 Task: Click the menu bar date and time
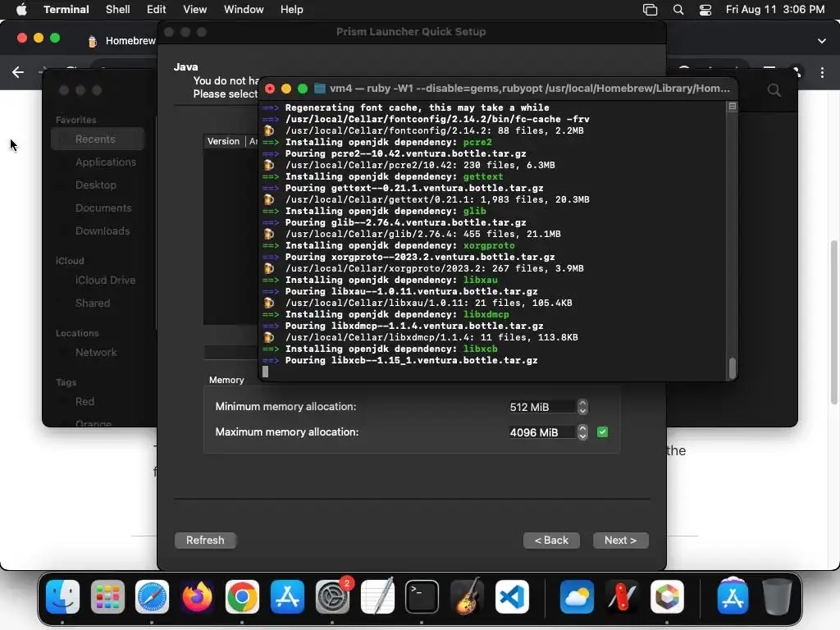coord(774,10)
